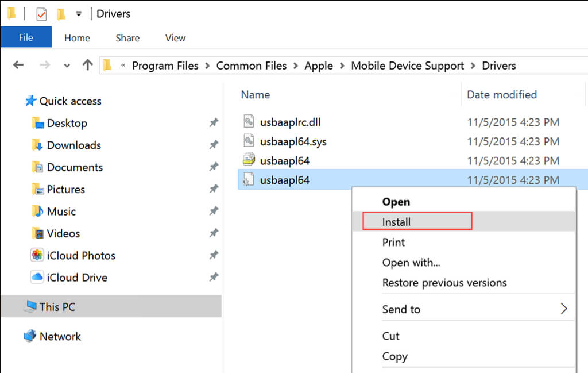The width and height of the screenshot is (588, 373).
Task: Navigate back with the Back arrow
Action: 18,66
